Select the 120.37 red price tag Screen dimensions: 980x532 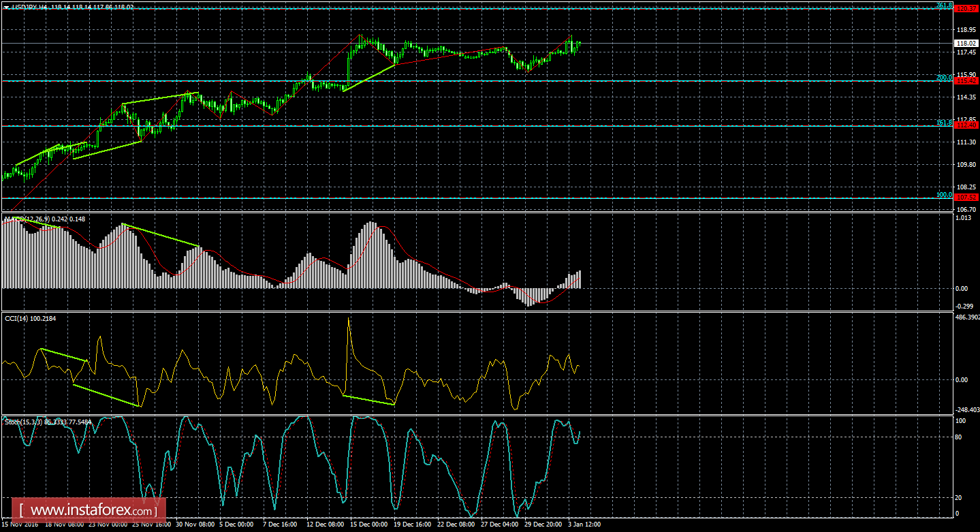click(x=966, y=9)
